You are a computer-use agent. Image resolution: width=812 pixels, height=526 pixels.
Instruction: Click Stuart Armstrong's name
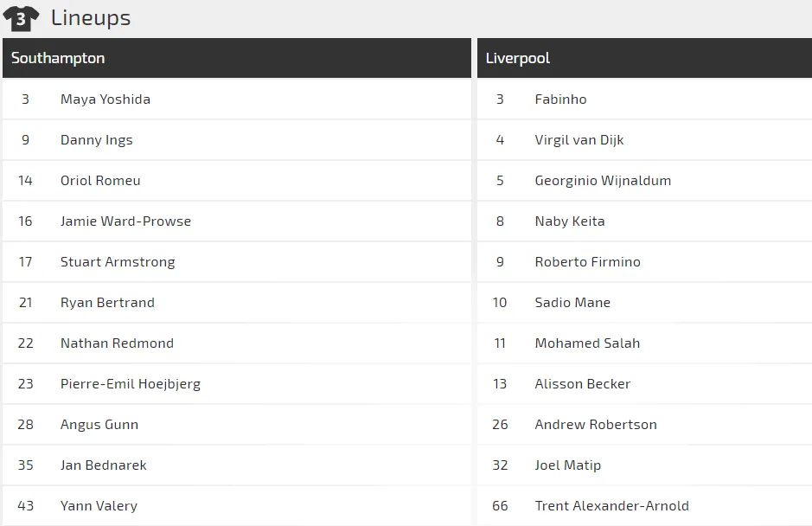coord(118,262)
